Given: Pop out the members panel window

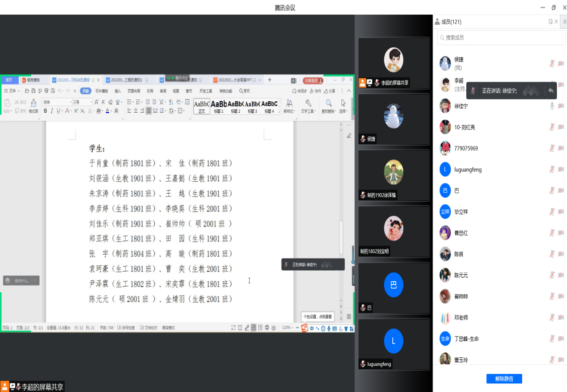Looking at the screenshot, I should pos(550,22).
